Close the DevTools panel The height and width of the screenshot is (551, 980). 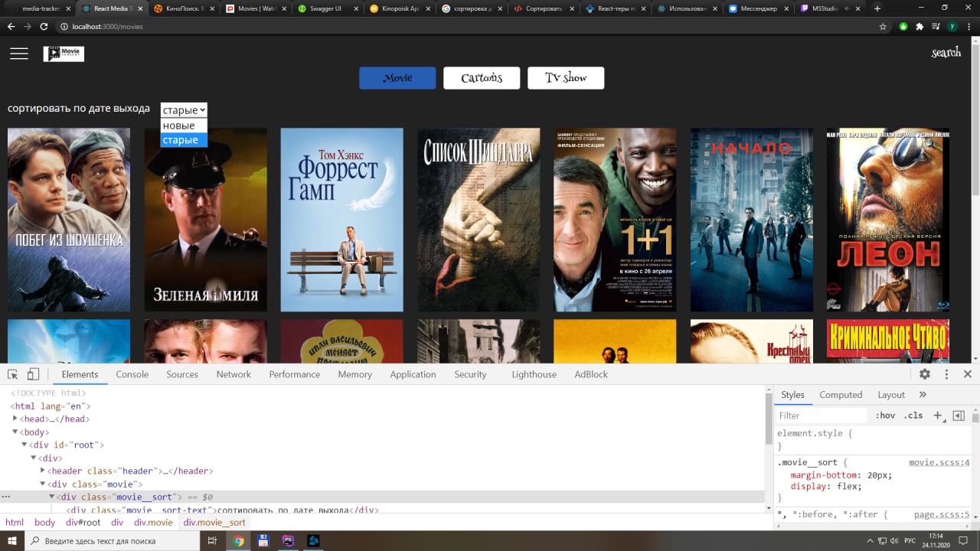pyautogui.click(x=968, y=374)
